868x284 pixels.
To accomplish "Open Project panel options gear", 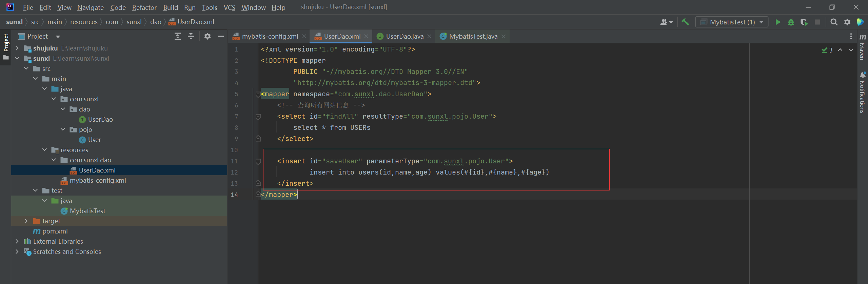I will coord(208,37).
